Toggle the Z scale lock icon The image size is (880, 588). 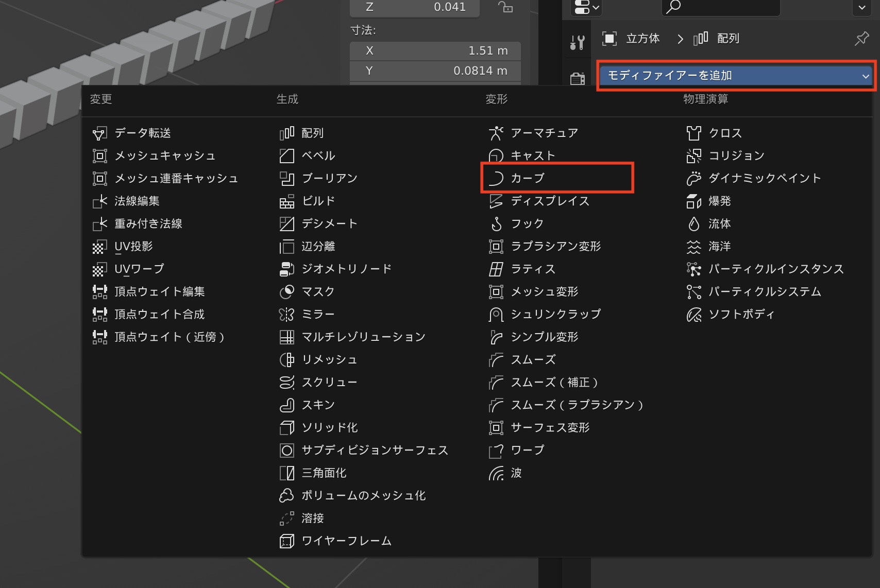point(505,7)
